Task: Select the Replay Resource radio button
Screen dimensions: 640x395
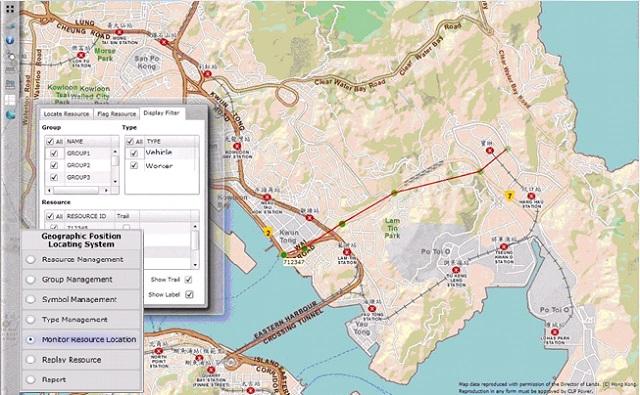Action: coord(31,359)
